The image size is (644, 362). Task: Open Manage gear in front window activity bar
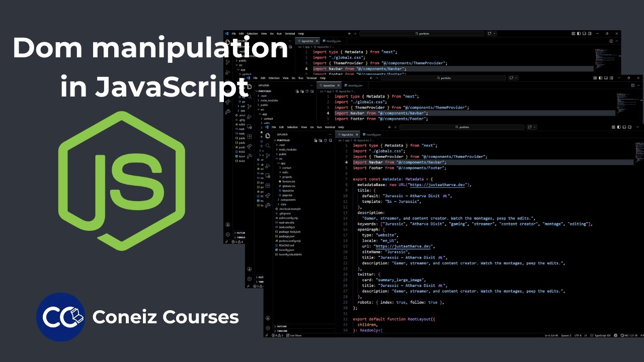pos(268,328)
